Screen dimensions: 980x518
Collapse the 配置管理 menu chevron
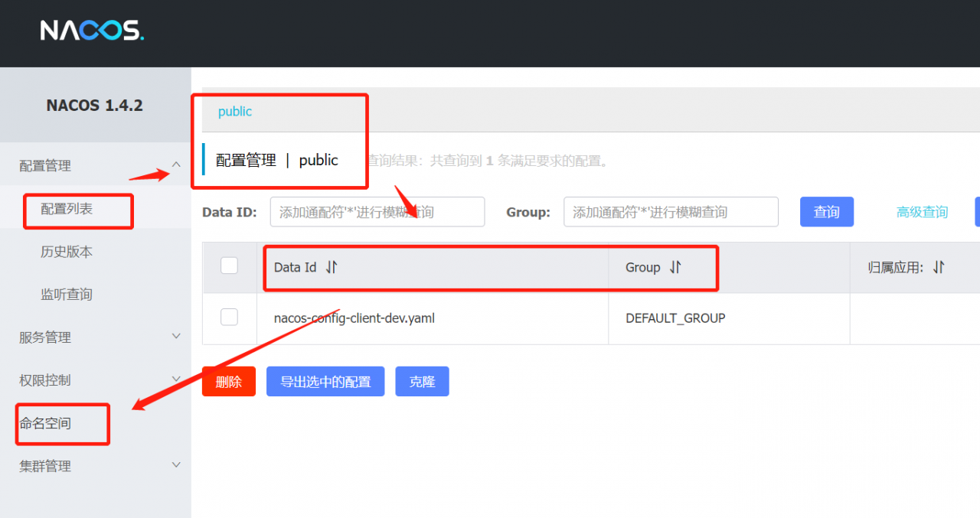tap(176, 165)
